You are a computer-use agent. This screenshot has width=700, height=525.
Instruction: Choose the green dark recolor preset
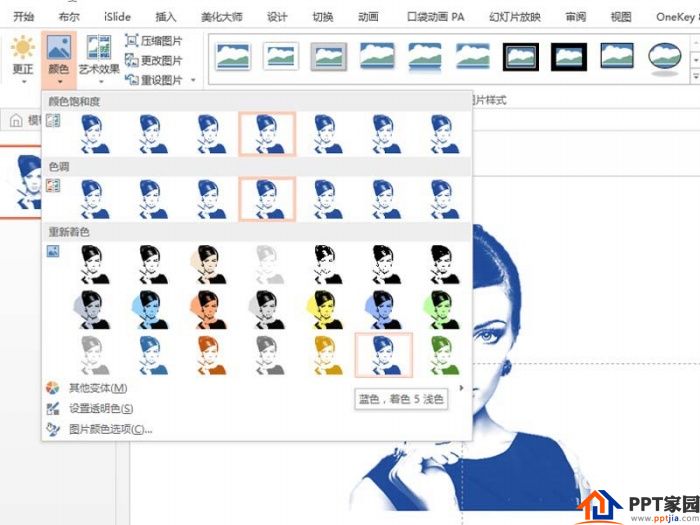pyautogui.click(x=442, y=309)
